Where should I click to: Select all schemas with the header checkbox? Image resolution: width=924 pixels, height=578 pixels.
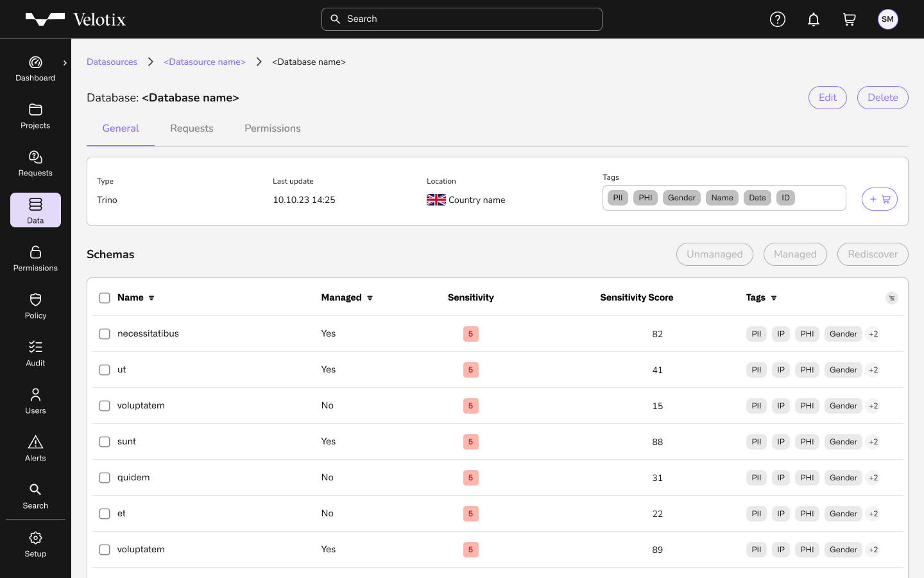click(105, 297)
